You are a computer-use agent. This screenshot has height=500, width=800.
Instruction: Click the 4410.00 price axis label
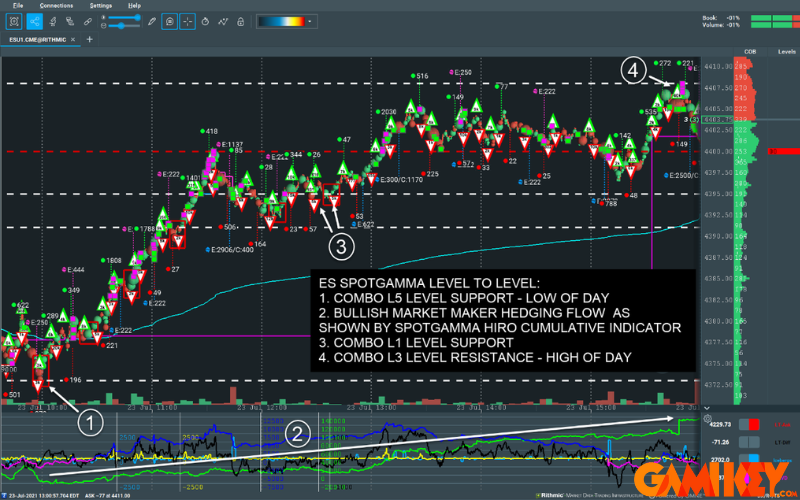[x=718, y=66]
